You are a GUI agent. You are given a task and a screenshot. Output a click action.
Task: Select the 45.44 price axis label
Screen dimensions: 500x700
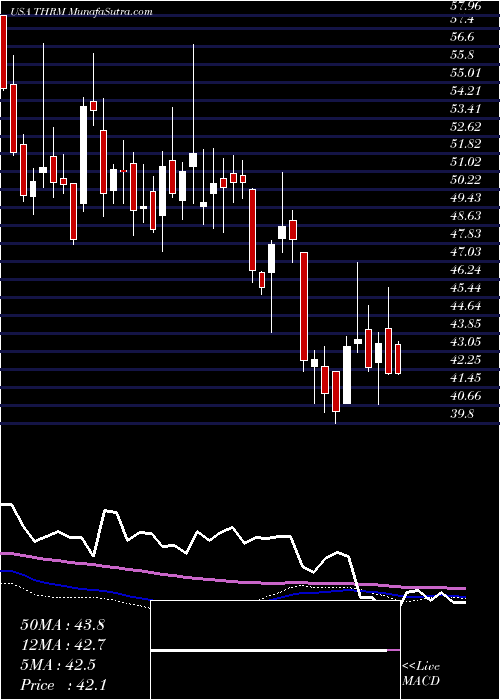coord(467,288)
